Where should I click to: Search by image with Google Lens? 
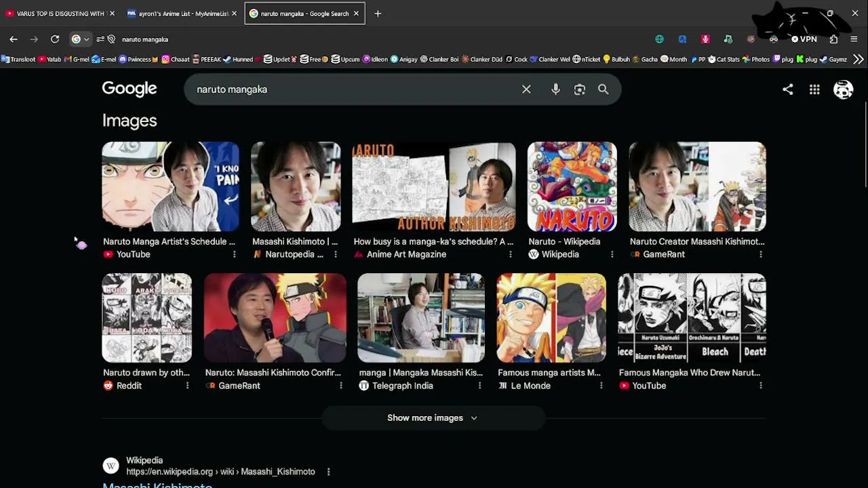(580, 89)
